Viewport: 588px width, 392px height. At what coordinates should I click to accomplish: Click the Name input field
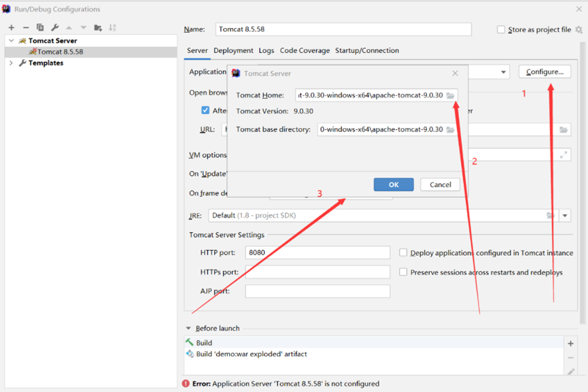343,29
